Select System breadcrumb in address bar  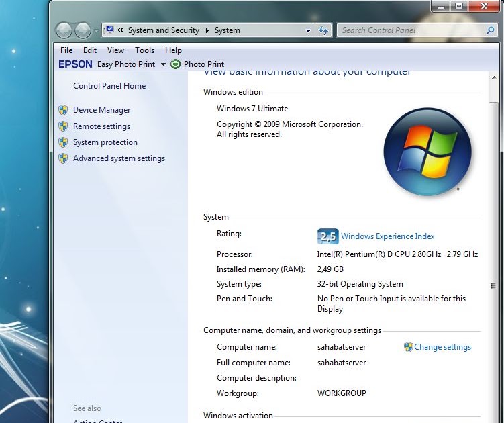228,30
